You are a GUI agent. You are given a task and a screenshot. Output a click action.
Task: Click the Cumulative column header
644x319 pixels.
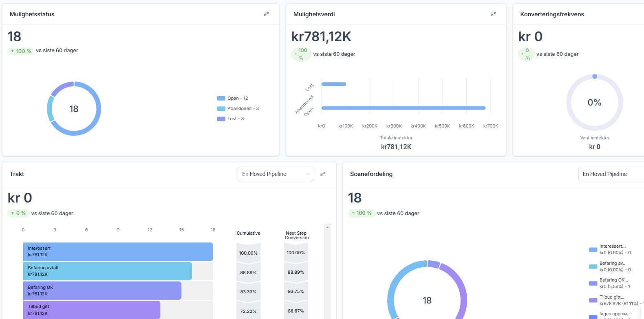pos(248,233)
